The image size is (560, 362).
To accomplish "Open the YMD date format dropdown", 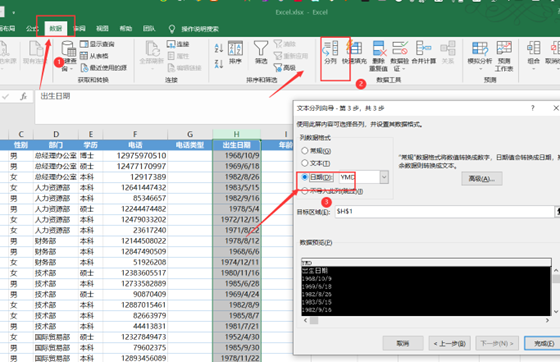I will tap(384, 177).
